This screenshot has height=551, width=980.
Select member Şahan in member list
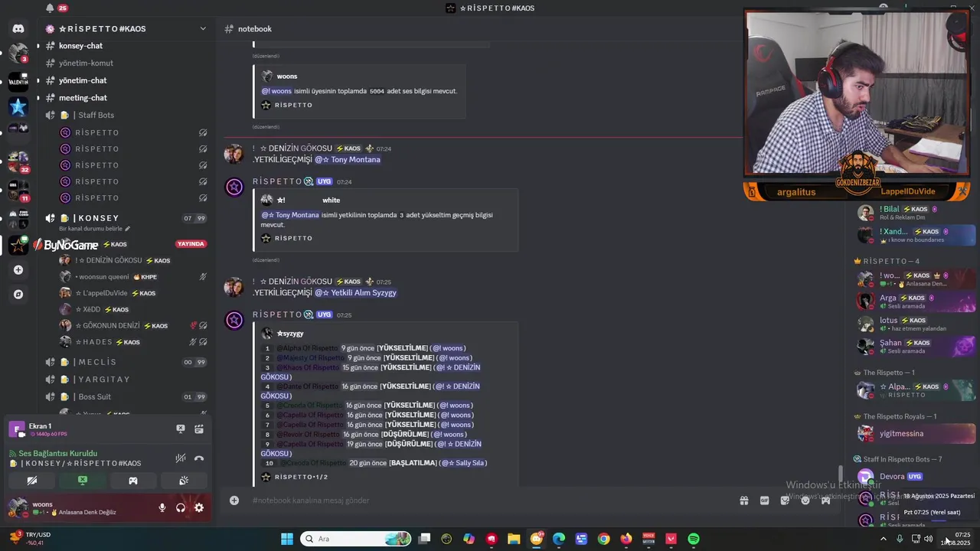point(915,346)
